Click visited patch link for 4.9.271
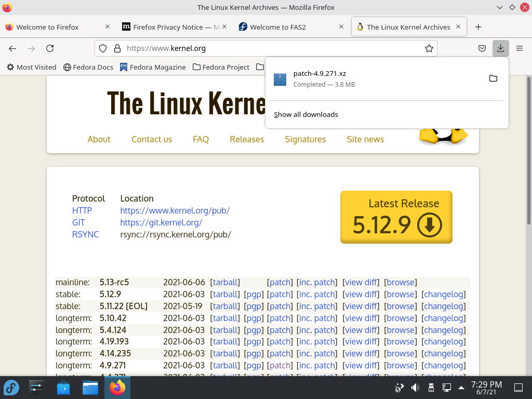 click(280, 365)
